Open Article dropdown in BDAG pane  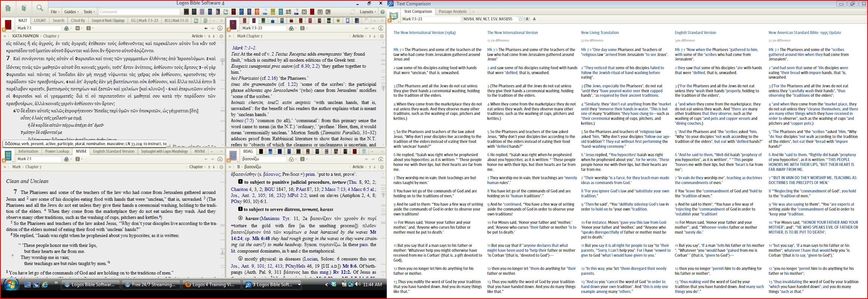coord(360,167)
